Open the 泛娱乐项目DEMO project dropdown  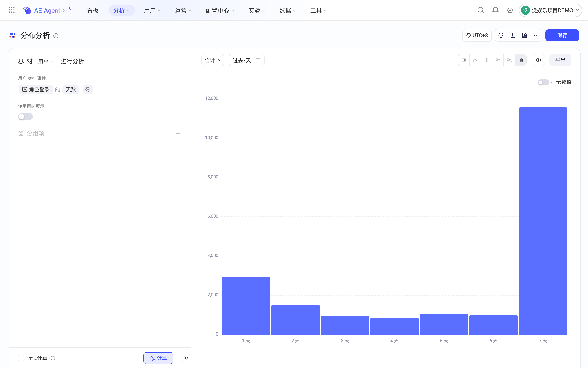(x=550, y=10)
